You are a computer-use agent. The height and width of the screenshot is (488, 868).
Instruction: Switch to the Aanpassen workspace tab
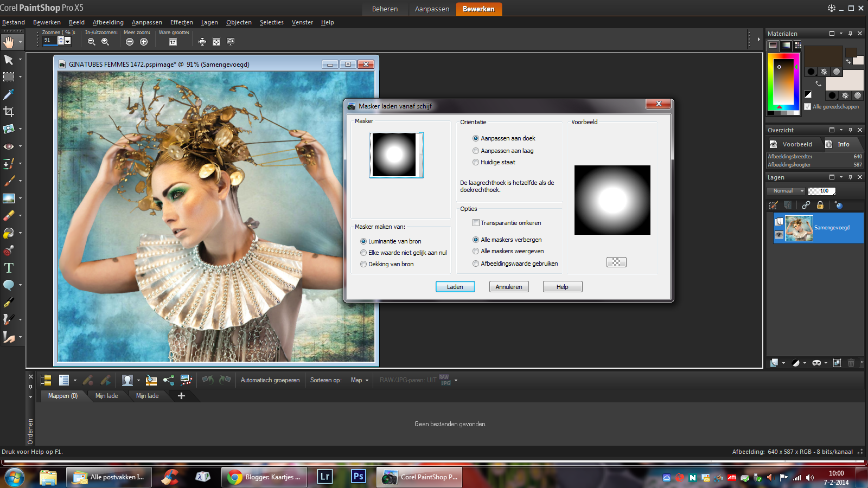[432, 9]
